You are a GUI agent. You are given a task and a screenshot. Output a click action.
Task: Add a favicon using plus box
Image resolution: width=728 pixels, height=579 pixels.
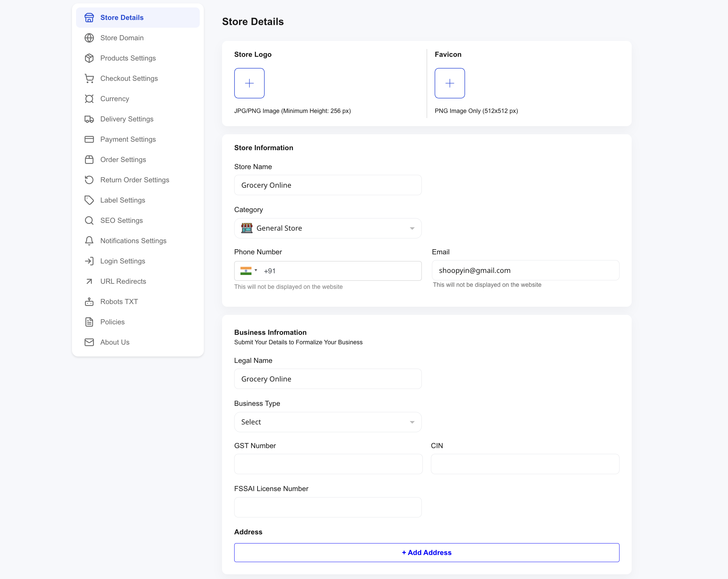coord(450,83)
